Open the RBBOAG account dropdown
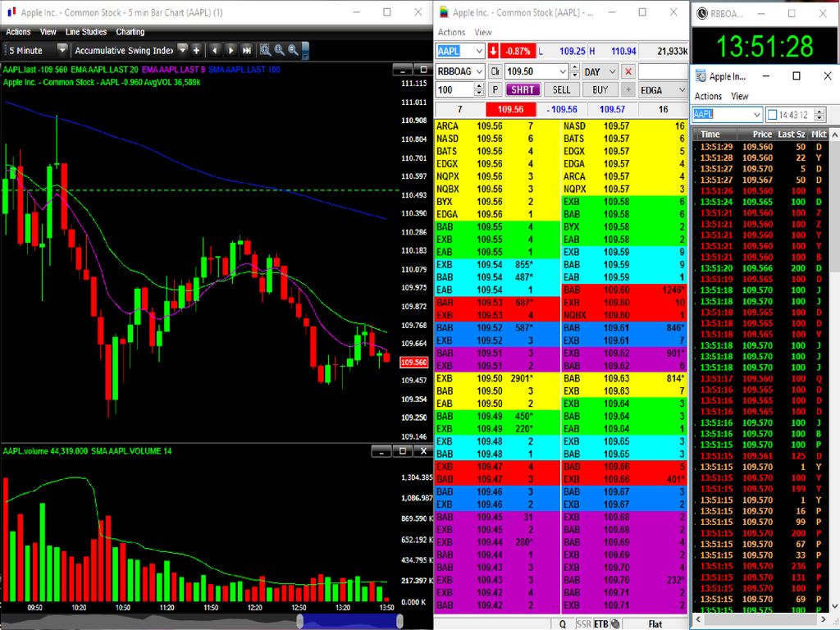 [479, 71]
